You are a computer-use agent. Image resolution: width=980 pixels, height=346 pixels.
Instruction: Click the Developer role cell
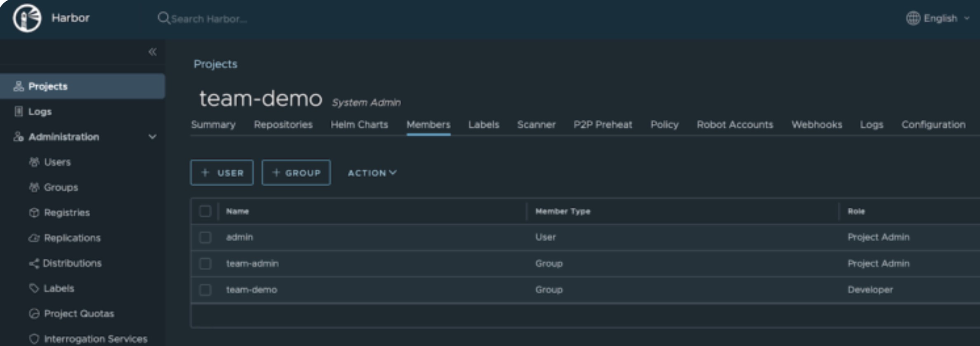tap(870, 290)
